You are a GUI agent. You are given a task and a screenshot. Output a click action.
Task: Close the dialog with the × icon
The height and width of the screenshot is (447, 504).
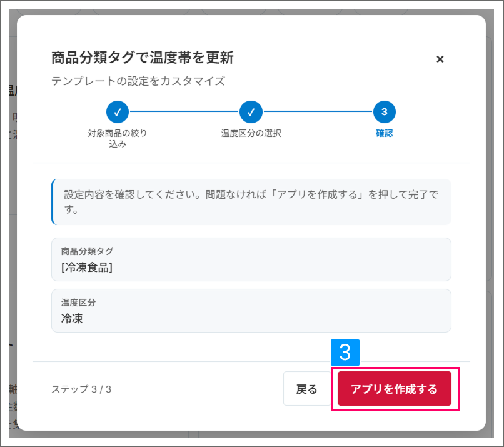440,59
